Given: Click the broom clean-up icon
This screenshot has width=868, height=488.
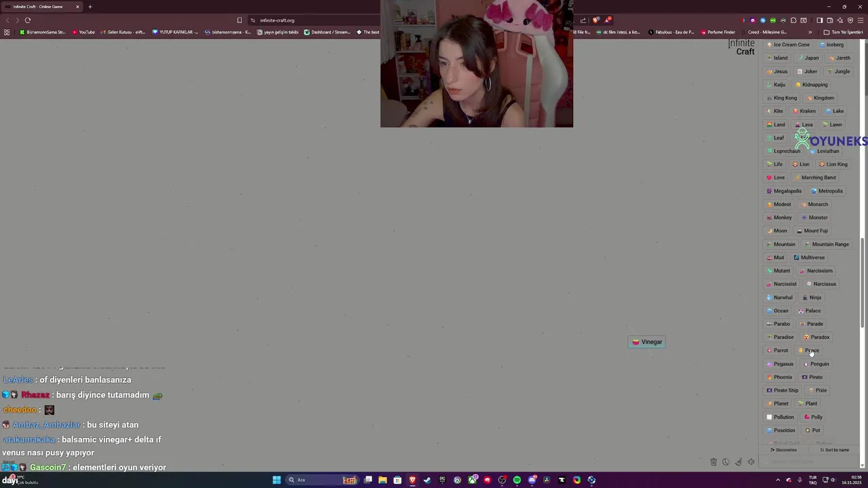Looking at the screenshot, I should [738, 462].
